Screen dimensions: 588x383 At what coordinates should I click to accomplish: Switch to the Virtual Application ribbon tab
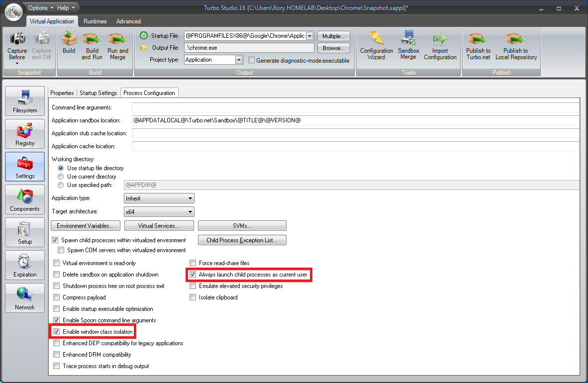52,21
